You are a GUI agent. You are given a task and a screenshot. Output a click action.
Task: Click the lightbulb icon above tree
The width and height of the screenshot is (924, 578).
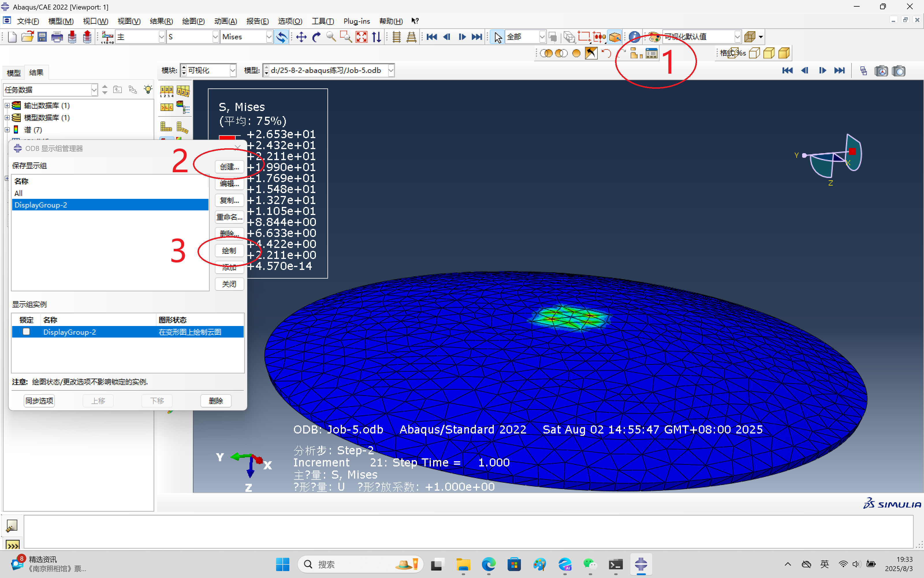pos(148,90)
